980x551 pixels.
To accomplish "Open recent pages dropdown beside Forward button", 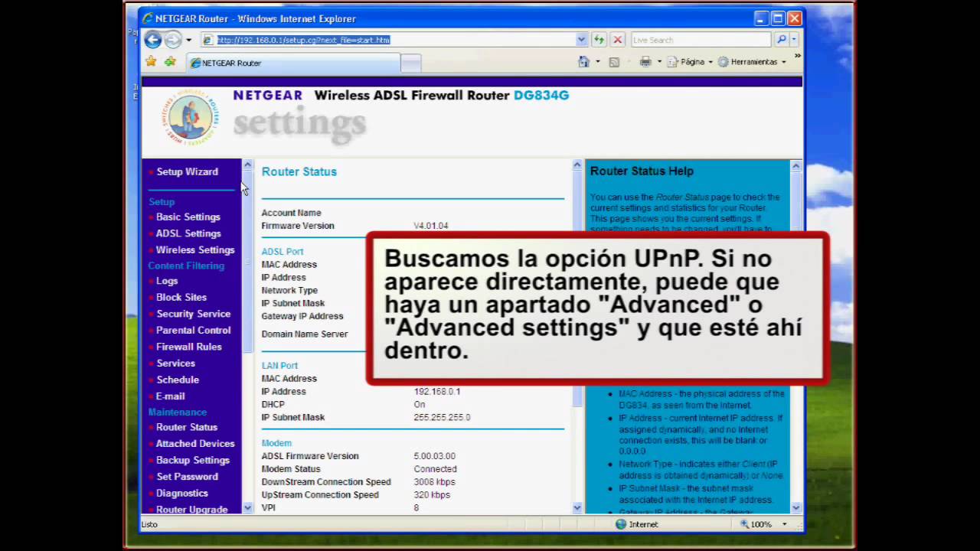I will tap(189, 40).
